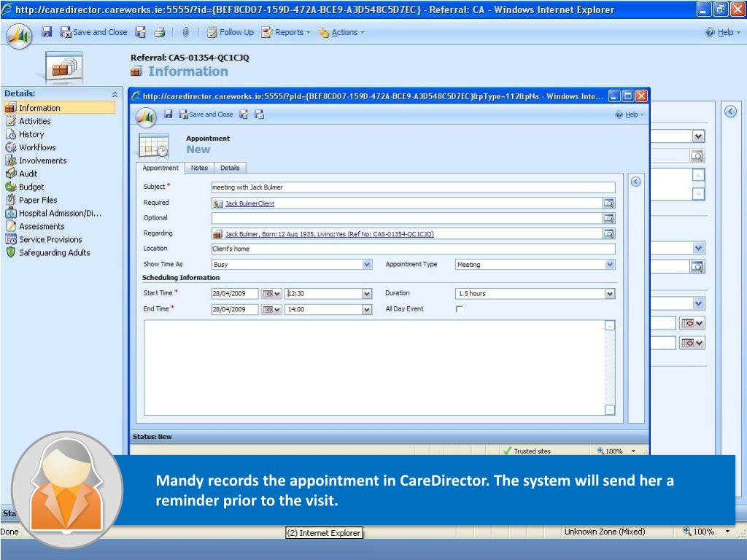
Task: Click Save and Close in the Referral toolbar
Action: 94,32
